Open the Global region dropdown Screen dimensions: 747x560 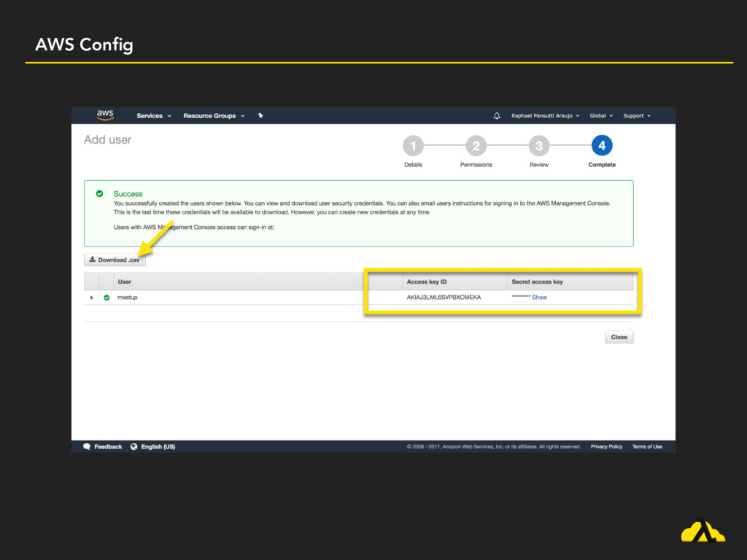(600, 115)
